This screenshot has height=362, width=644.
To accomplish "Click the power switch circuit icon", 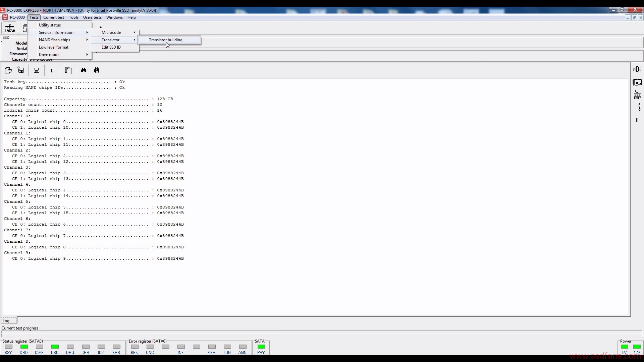I will [x=637, y=108].
